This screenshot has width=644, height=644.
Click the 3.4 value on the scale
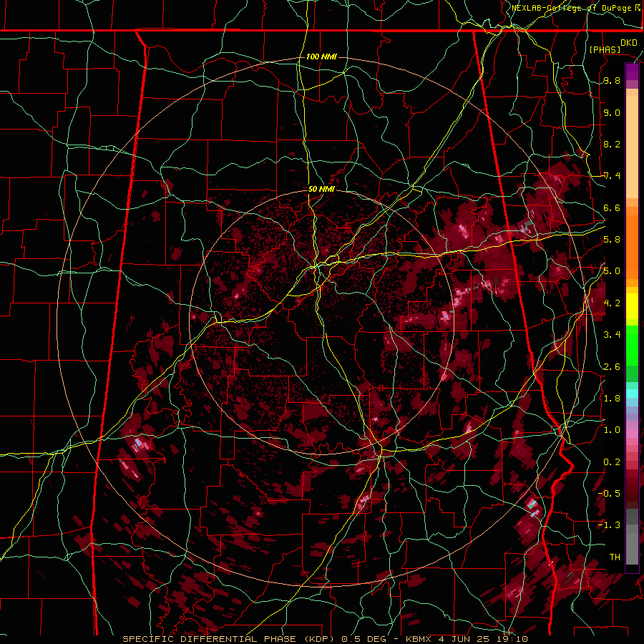[x=612, y=335]
